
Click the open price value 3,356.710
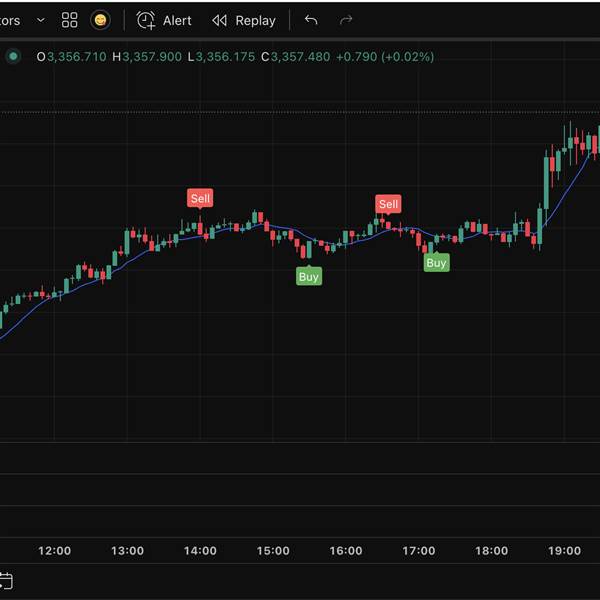[x=77, y=57]
